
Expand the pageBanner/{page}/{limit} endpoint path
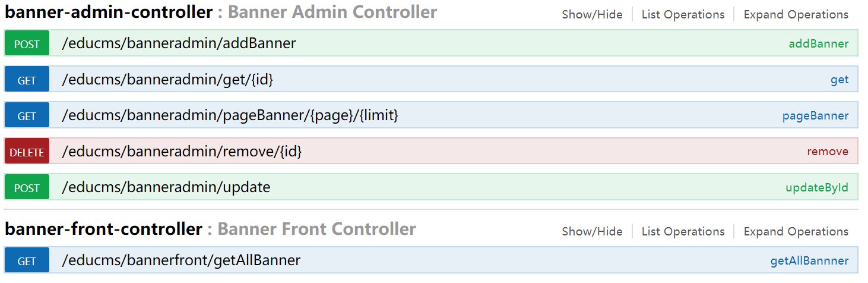pos(230,115)
